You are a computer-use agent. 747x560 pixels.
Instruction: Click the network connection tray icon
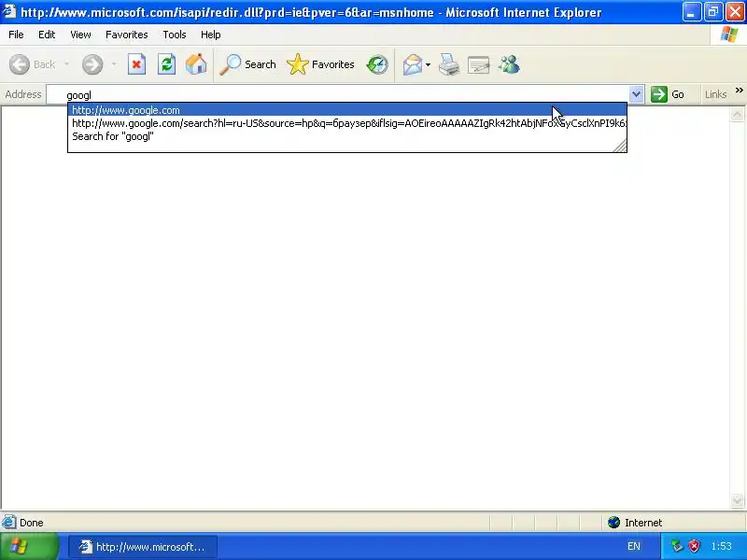click(677, 546)
